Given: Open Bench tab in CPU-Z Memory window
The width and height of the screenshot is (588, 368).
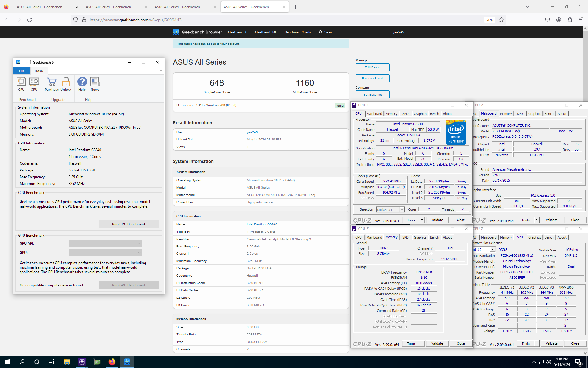Looking at the screenshot, I should point(434,237).
